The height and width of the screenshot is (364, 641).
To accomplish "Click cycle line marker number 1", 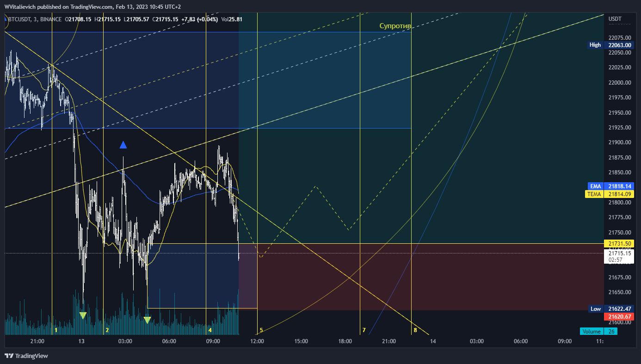I will coord(56,330).
